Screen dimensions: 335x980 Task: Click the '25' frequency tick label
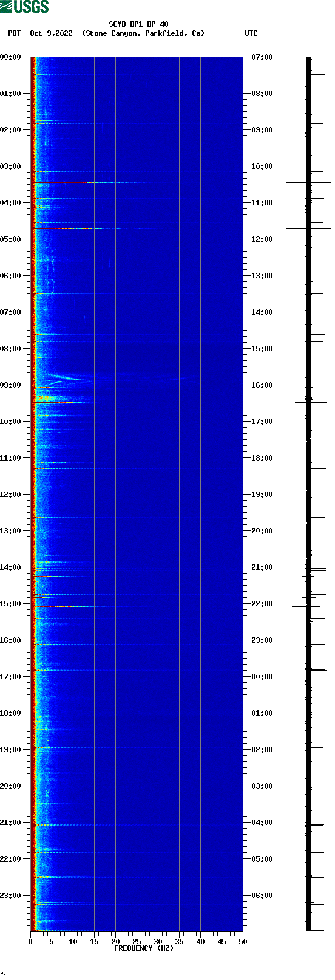[137, 942]
